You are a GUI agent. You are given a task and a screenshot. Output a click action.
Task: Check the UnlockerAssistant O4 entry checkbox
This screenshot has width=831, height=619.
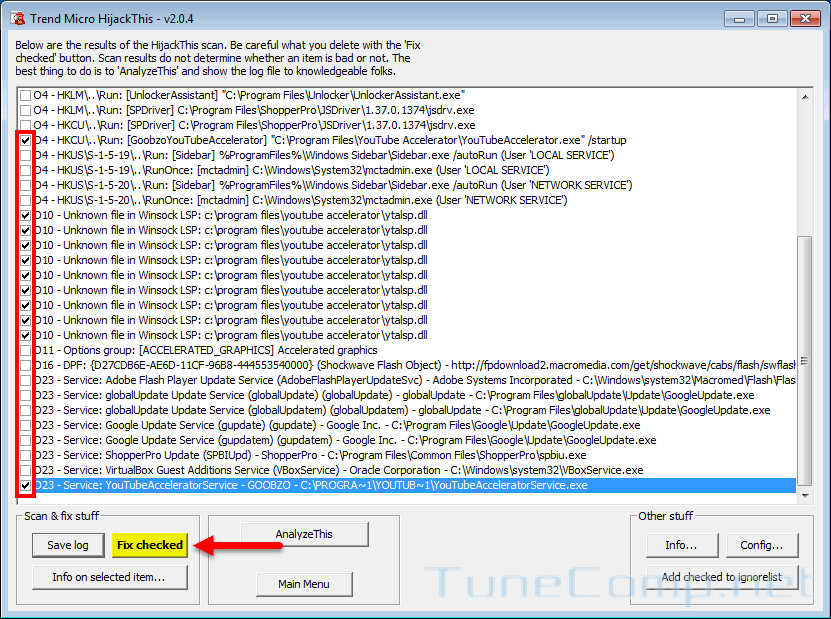point(25,95)
